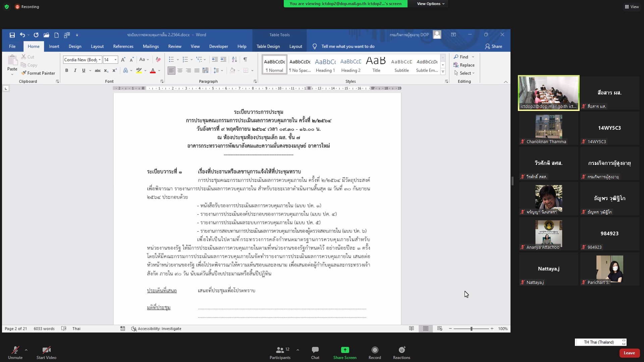The image size is (644, 362).
Task: Click the Read Mode icon in status bar
Action: 412,328
